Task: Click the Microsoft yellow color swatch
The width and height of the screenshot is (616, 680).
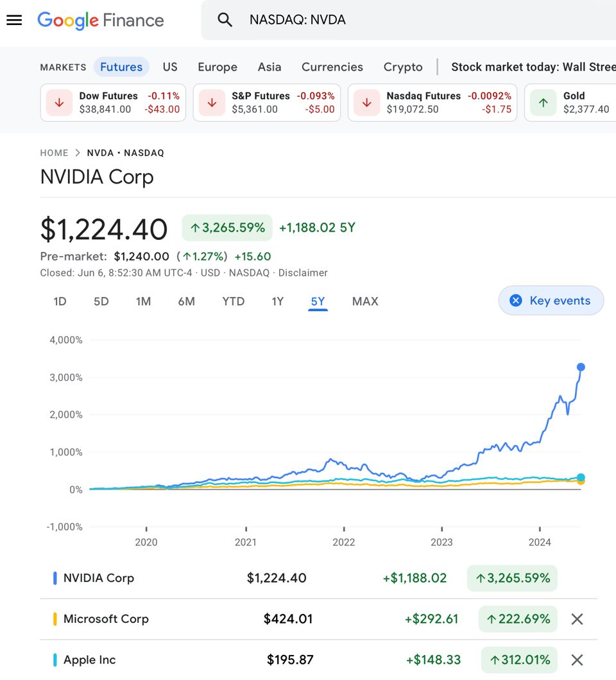Action: [x=55, y=619]
